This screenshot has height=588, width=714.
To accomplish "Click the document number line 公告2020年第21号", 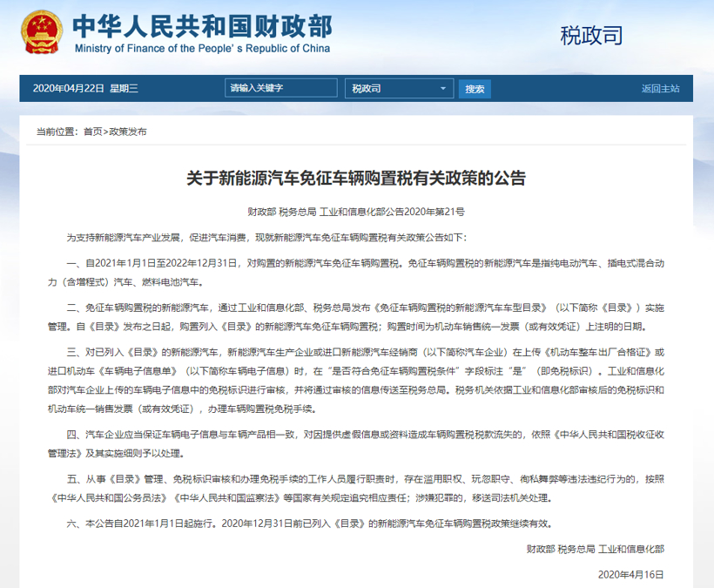I will click(356, 212).
